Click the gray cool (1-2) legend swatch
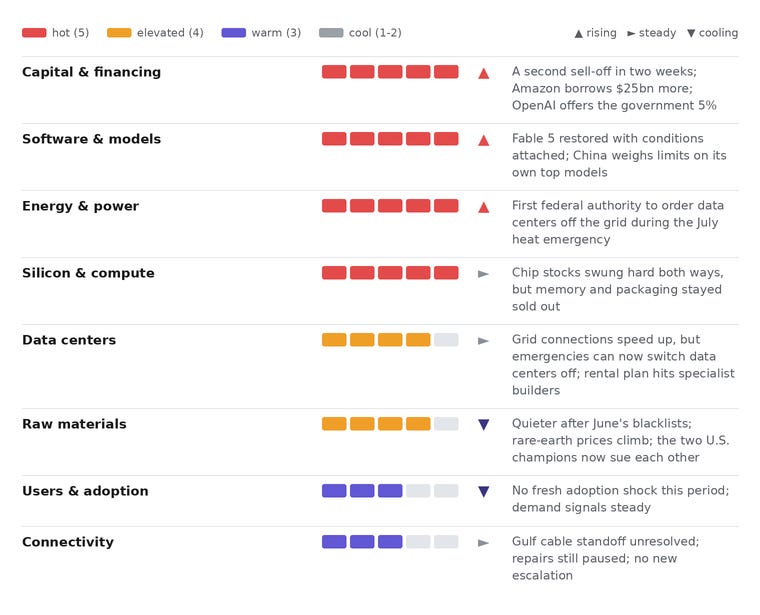760x615 pixels. pos(331,32)
